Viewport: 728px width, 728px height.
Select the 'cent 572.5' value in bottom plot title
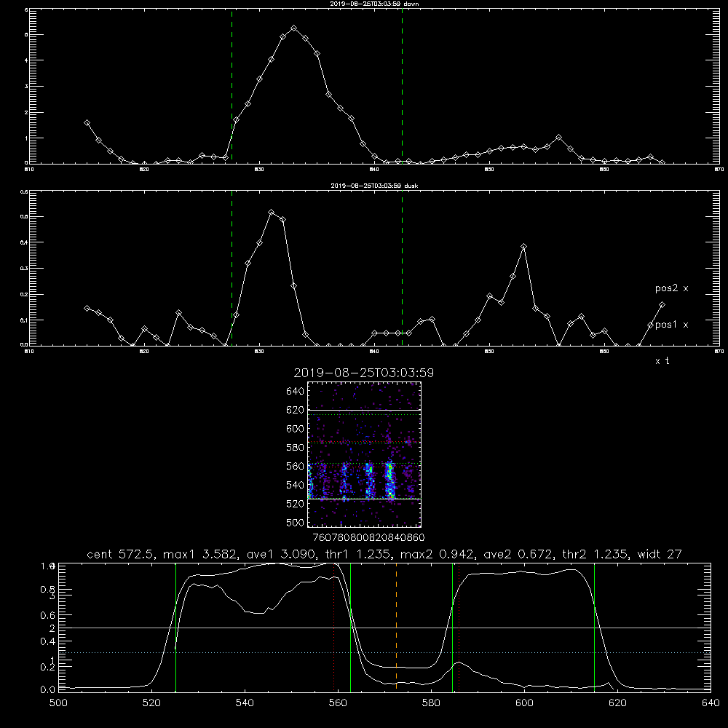tap(121, 554)
